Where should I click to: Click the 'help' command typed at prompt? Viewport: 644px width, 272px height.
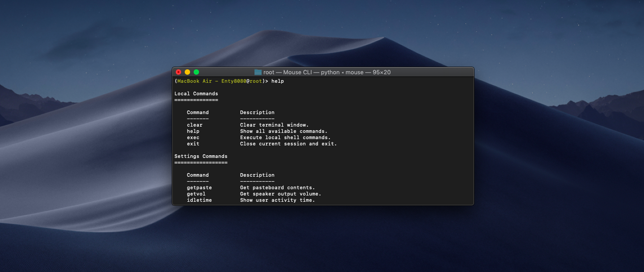pyautogui.click(x=278, y=81)
